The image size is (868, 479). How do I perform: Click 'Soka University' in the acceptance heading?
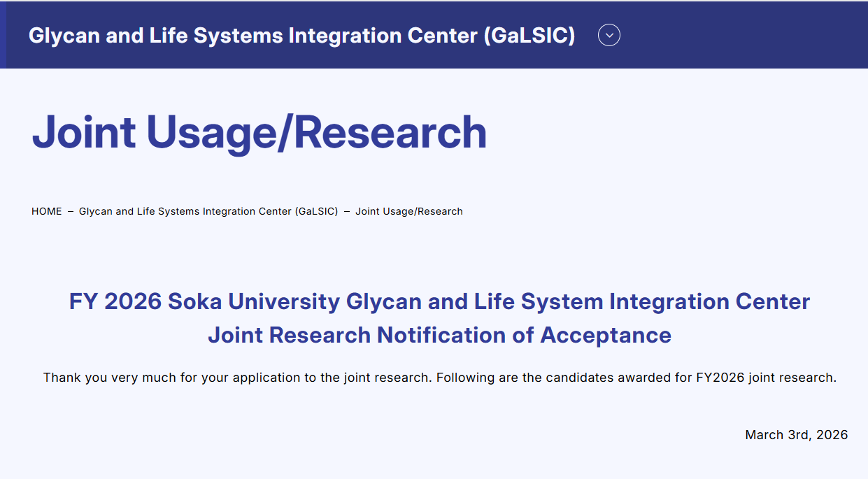tap(254, 301)
